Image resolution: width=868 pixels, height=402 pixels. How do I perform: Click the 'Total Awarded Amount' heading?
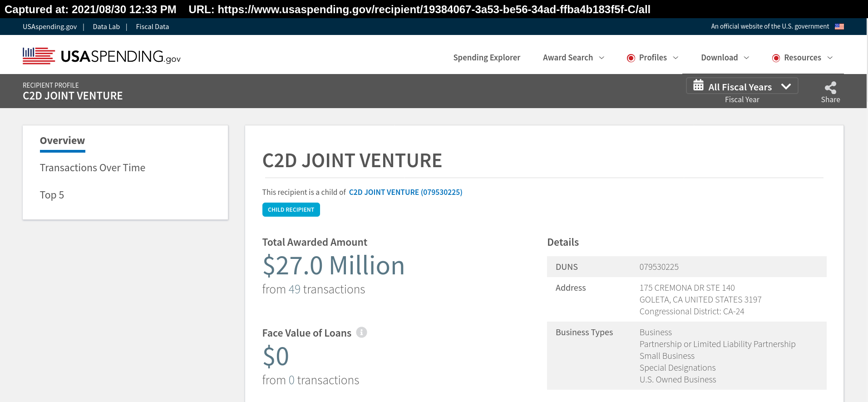pos(315,242)
